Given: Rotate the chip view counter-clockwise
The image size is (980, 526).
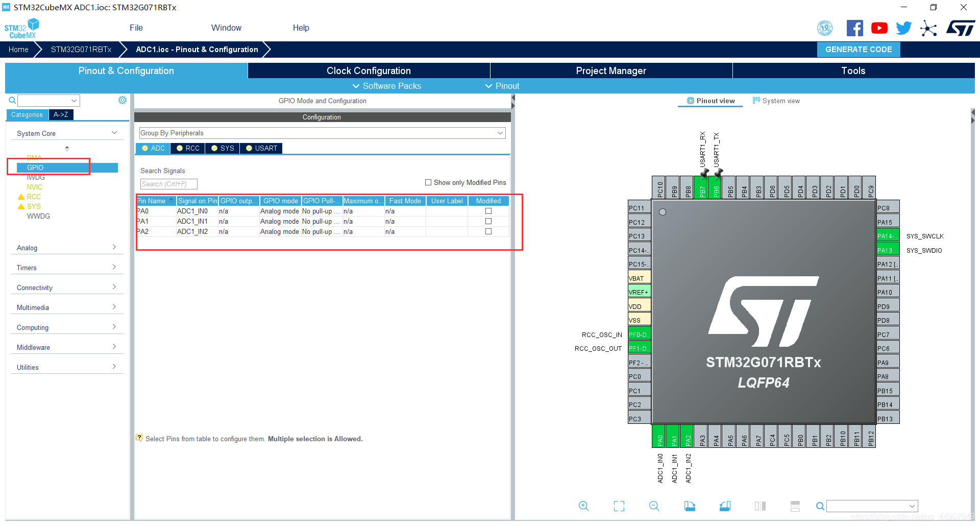Looking at the screenshot, I should 725,506.
